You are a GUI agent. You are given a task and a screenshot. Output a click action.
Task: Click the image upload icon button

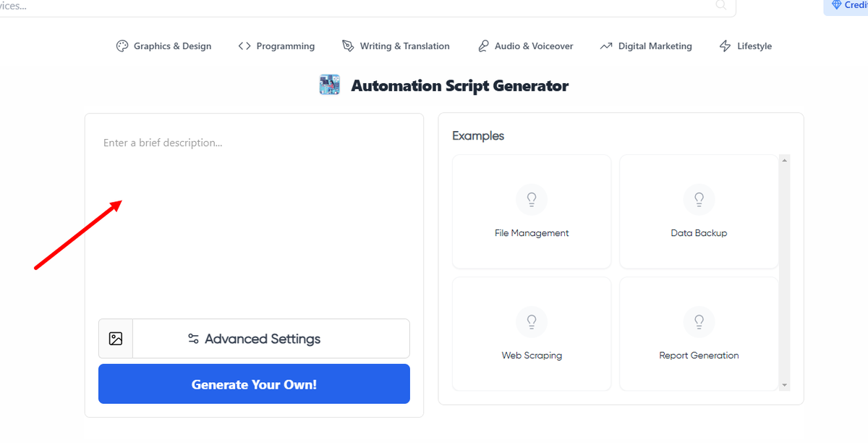(x=116, y=339)
